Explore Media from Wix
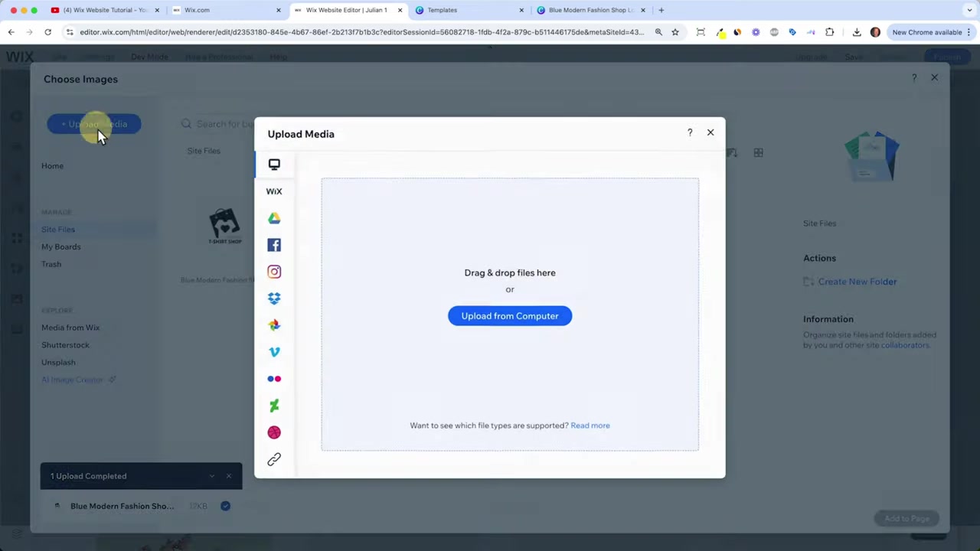Screen dimensions: 980x551 coord(70,328)
